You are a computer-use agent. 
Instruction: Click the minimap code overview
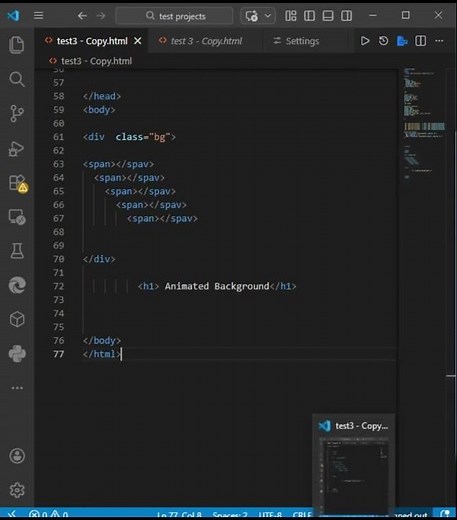click(424, 123)
